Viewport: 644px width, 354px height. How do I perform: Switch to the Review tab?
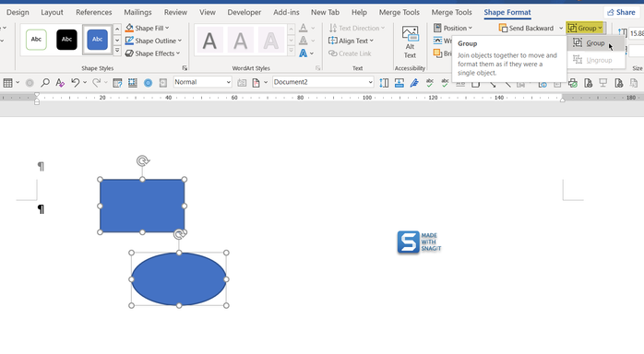[175, 12]
